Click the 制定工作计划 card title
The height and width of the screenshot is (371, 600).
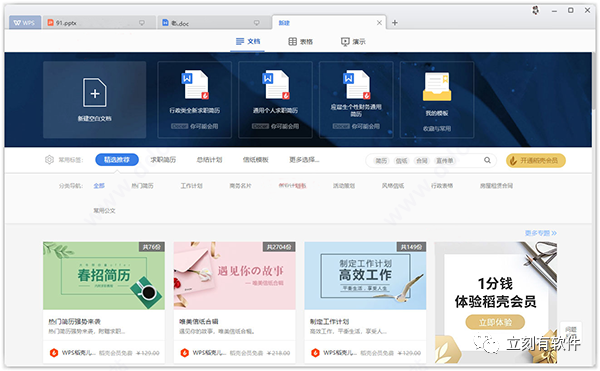click(329, 322)
